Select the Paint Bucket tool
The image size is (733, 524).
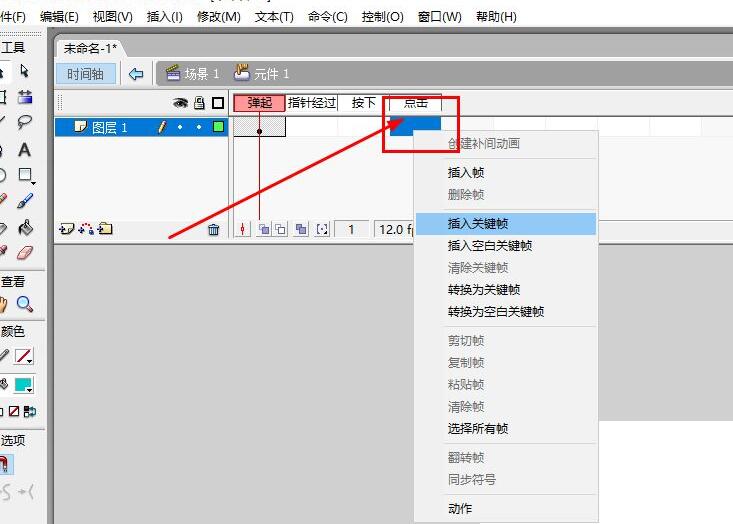24,228
